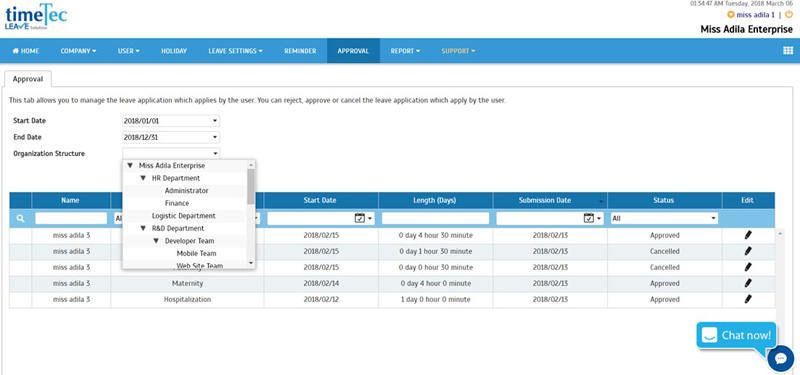This screenshot has width=800, height=375.
Task: Click the 2018/02/14 start date cell
Action: (x=321, y=283)
